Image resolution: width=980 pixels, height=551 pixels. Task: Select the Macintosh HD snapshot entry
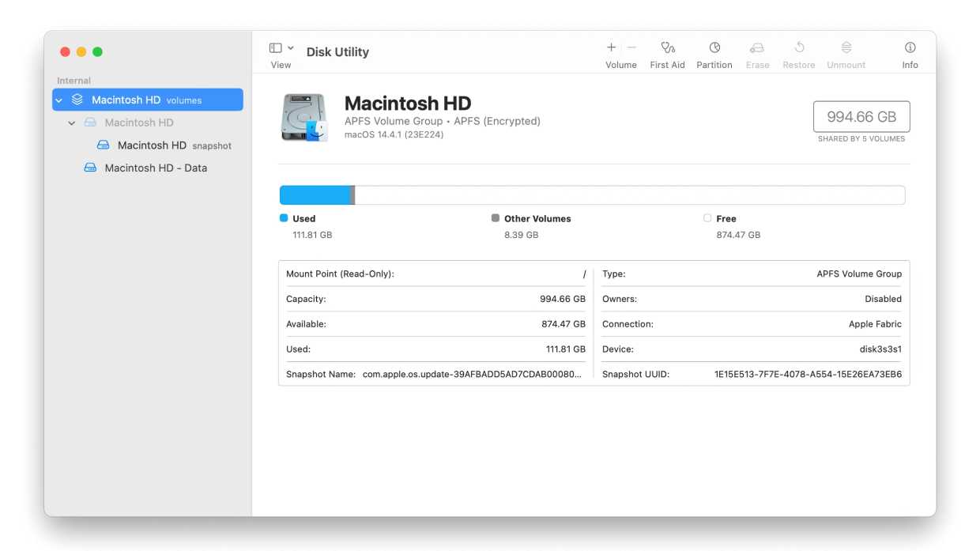tap(153, 145)
